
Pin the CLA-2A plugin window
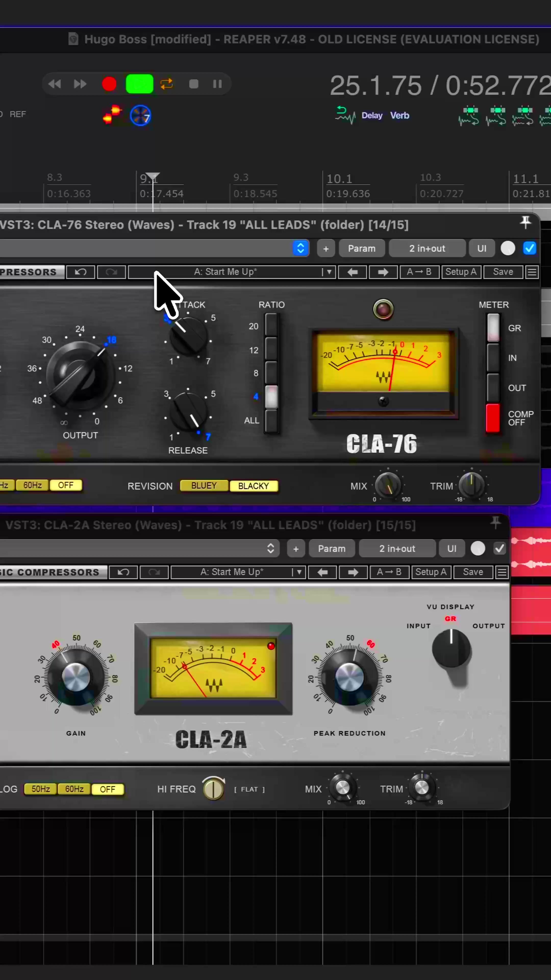point(495,523)
